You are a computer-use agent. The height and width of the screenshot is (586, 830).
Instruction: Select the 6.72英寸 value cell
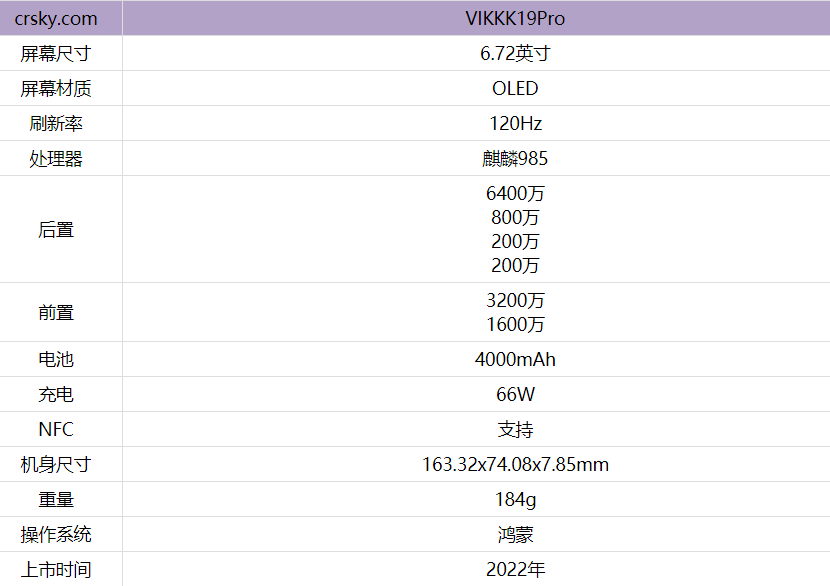(515, 54)
